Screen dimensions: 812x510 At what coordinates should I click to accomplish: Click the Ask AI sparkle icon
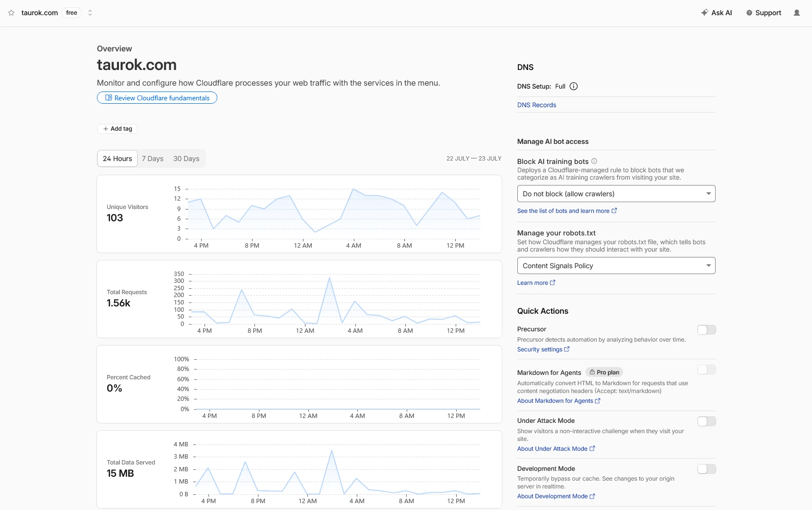point(704,13)
